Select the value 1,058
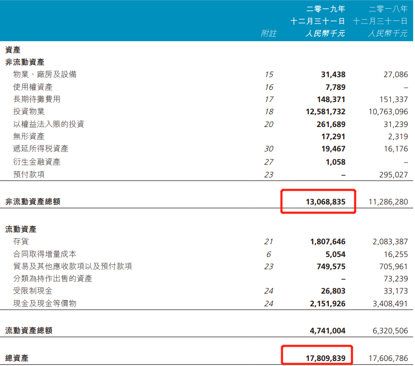The width and height of the screenshot is (415, 366). 335,163
